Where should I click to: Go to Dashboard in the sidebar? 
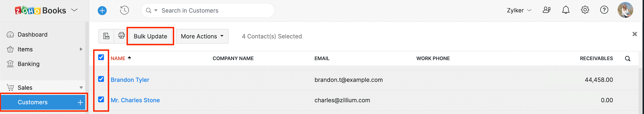pos(32,35)
